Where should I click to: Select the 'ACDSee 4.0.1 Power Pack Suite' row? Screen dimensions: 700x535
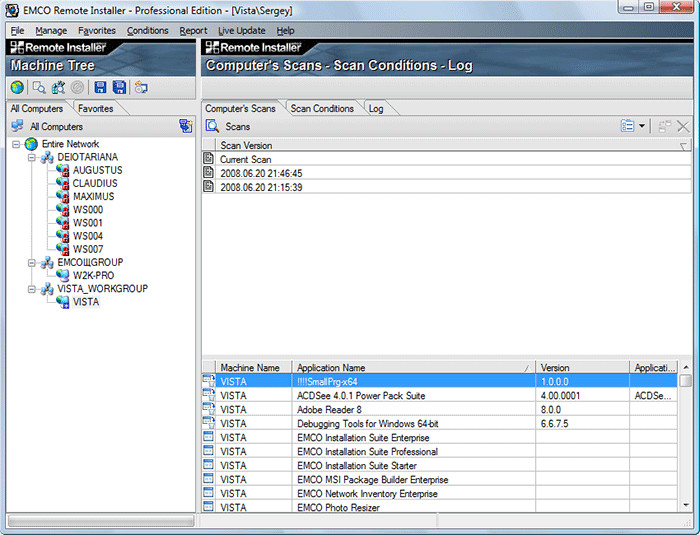pyautogui.click(x=440, y=395)
